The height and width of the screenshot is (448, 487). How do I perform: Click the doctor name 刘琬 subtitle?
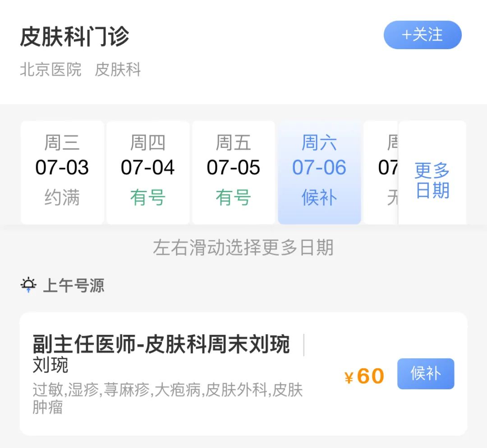pyautogui.click(x=51, y=365)
